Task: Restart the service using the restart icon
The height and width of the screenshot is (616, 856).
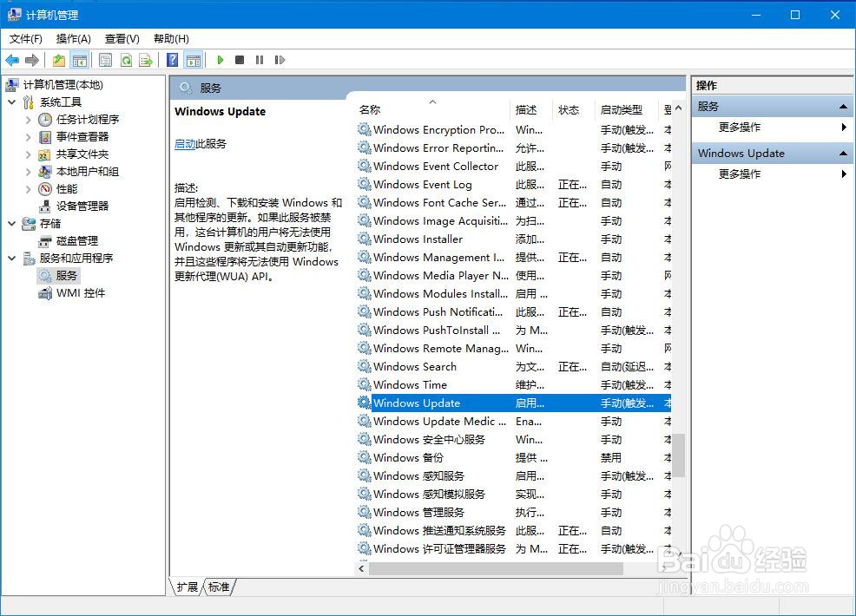Action: (x=281, y=60)
